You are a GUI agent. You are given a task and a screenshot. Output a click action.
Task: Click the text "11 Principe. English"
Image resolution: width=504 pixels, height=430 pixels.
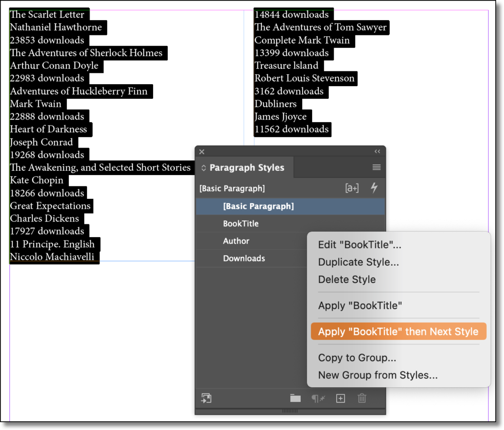(52, 244)
